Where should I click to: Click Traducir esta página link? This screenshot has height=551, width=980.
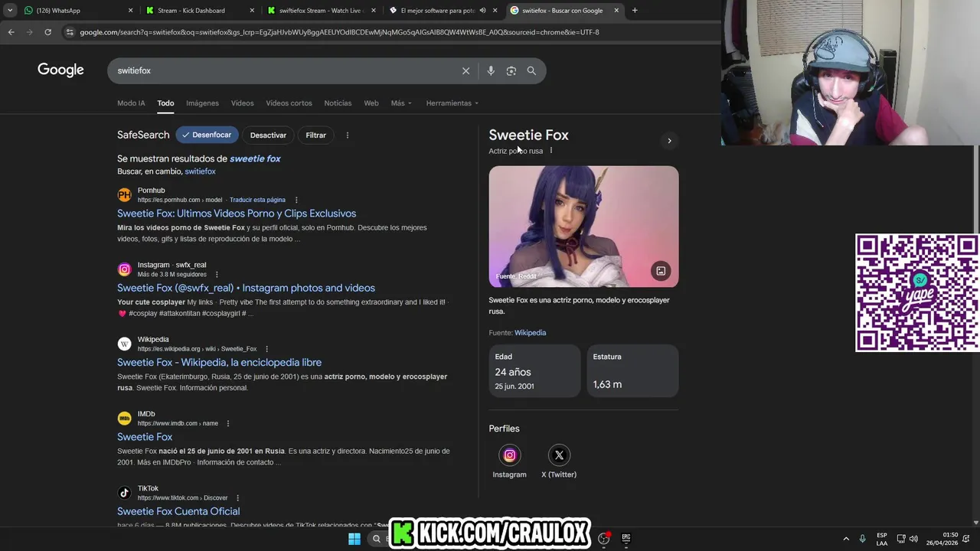pyautogui.click(x=257, y=200)
